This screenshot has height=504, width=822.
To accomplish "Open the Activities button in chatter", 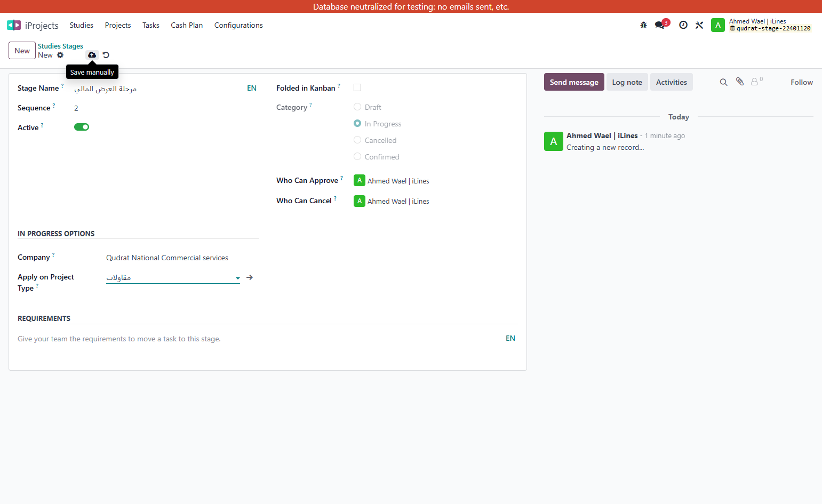I will pyautogui.click(x=672, y=82).
